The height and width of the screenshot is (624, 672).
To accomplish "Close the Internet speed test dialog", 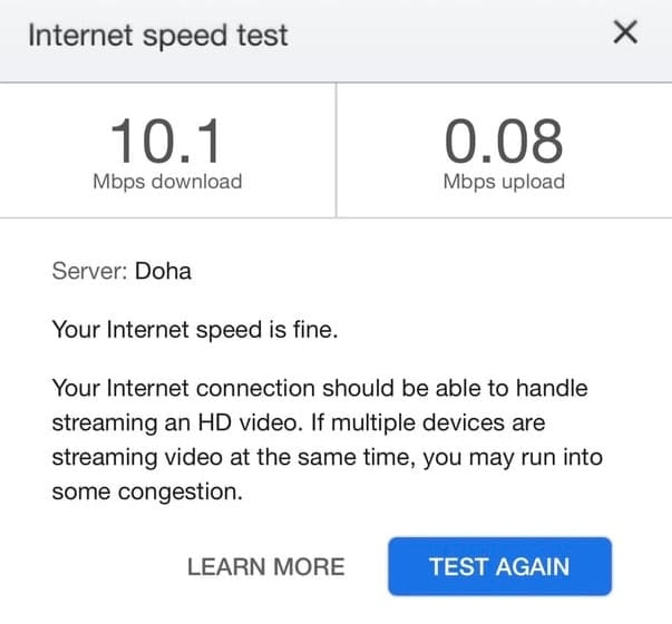I will click(x=625, y=32).
